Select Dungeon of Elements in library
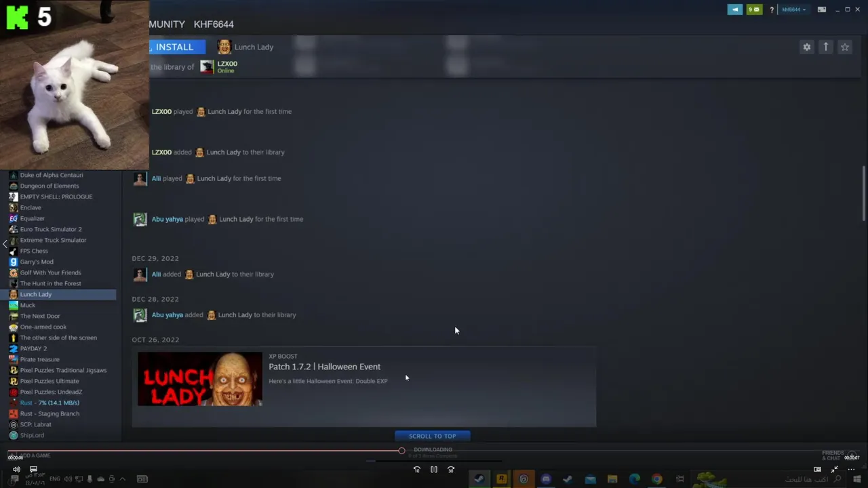 (50, 186)
